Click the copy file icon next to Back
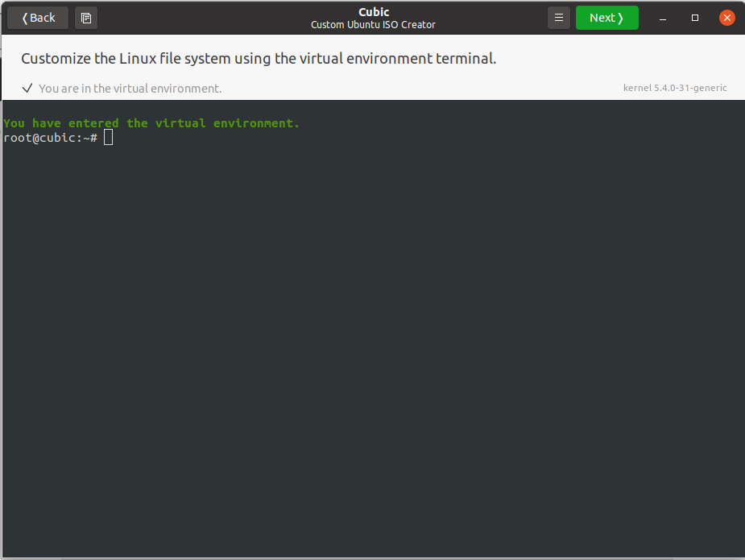The image size is (745, 560). (86, 18)
